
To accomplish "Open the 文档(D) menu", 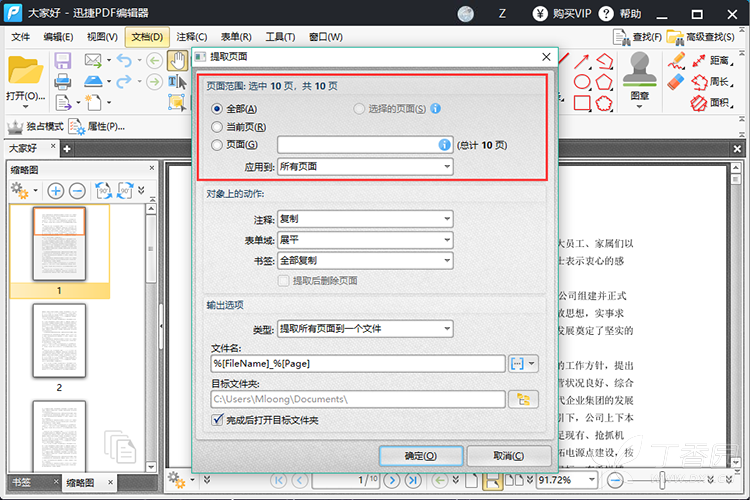I will pyautogui.click(x=147, y=37).
